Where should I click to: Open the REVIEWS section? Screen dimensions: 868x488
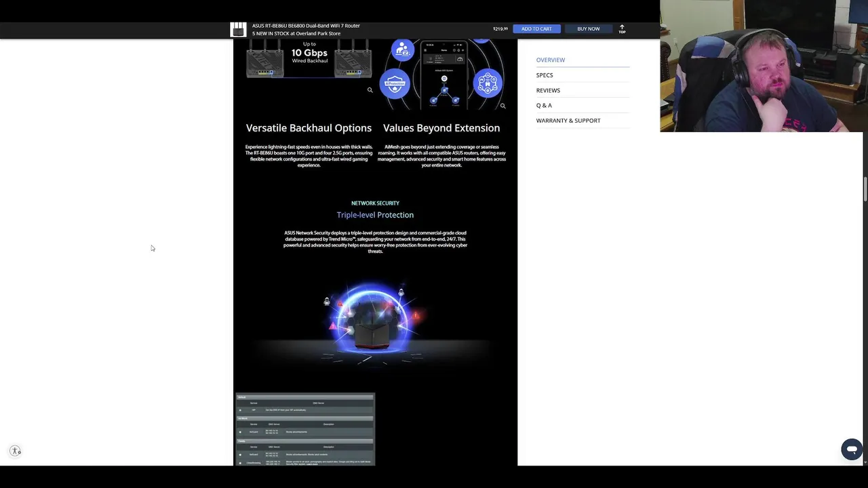(548, 90)
